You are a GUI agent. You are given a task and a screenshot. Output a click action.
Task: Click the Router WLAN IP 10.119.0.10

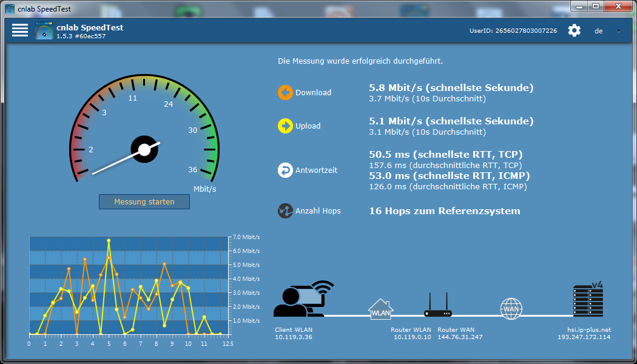click(x=413, y=337)
